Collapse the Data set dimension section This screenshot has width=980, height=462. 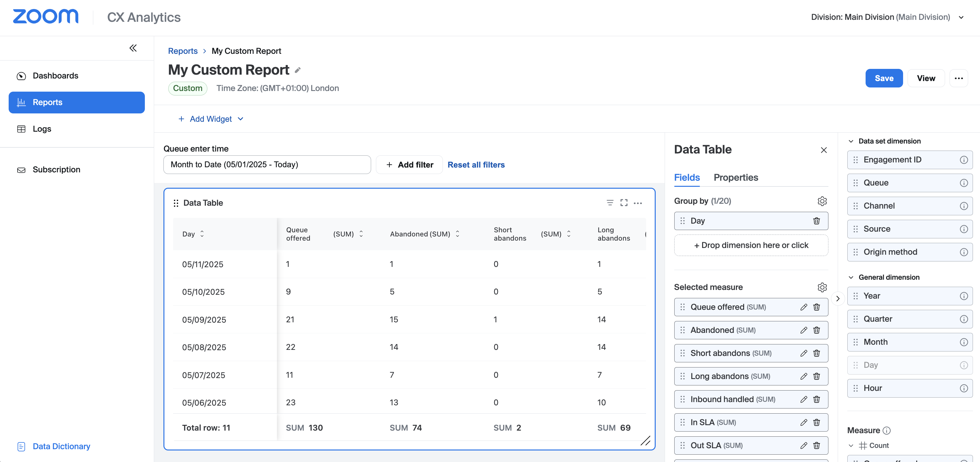click(851, 141)
